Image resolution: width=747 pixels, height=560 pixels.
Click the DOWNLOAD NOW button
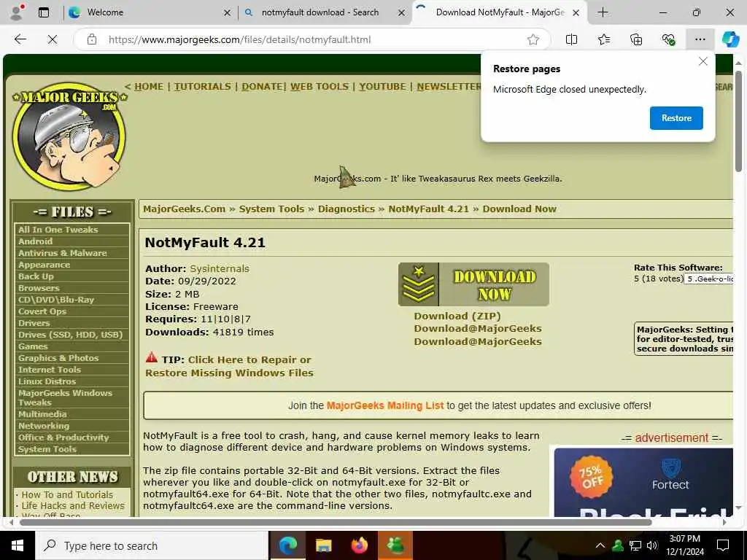[x=473, y=284]
